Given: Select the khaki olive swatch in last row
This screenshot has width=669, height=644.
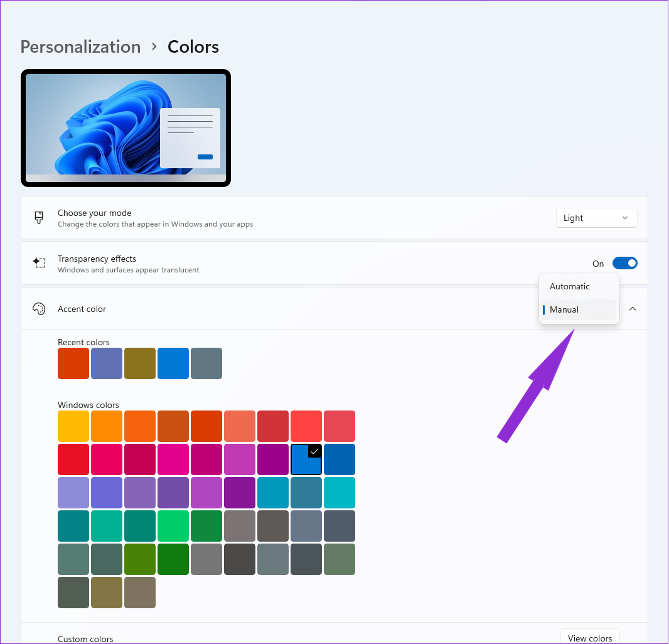Looking at the screenshot, I should [107, 593].
